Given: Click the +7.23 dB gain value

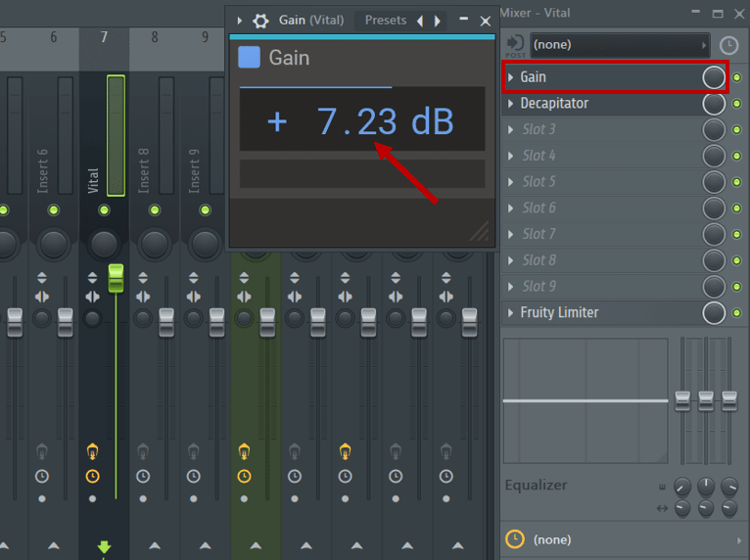Looking at the screenshot, I should (x=362, y=121).
